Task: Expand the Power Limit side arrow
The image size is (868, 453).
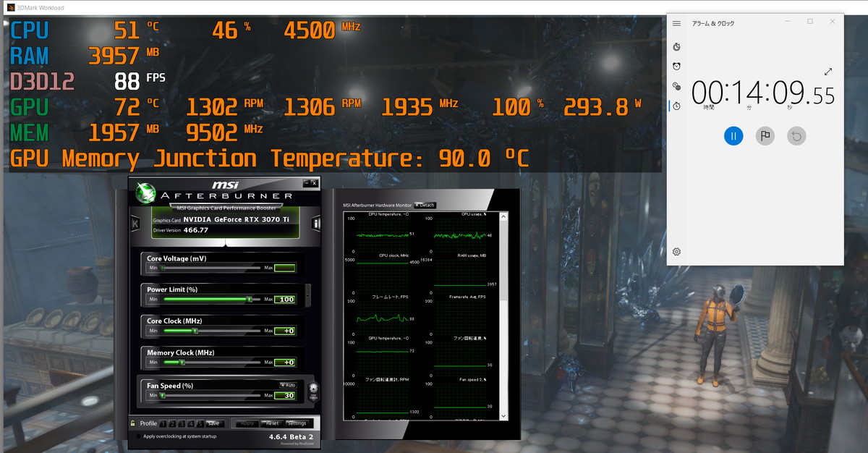Action: pos(309,294)
